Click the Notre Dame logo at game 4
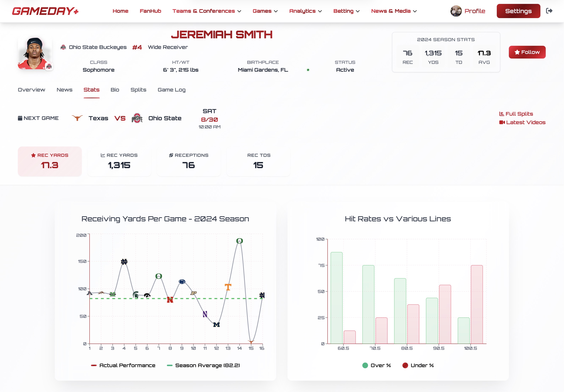 click(124, 262)
